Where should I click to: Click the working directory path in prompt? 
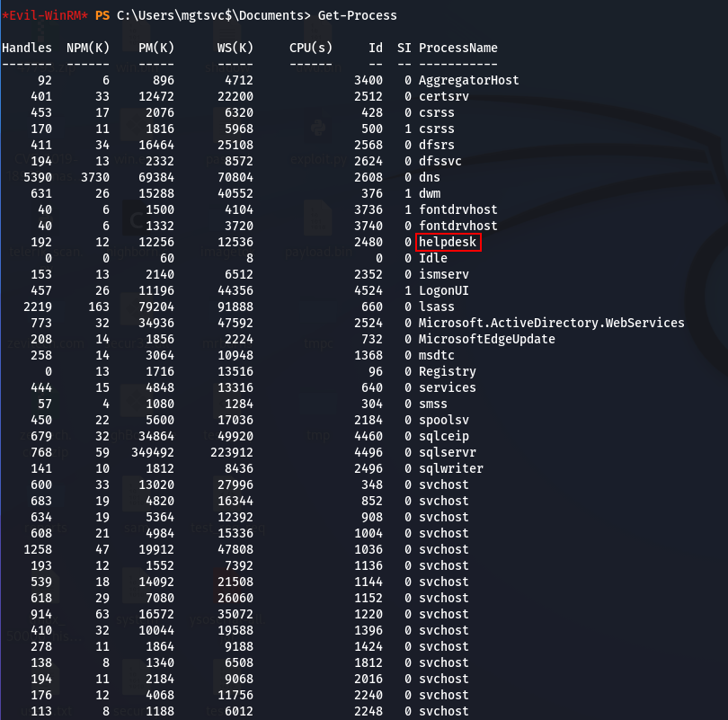pyautogui.click(x=209, y=16)
